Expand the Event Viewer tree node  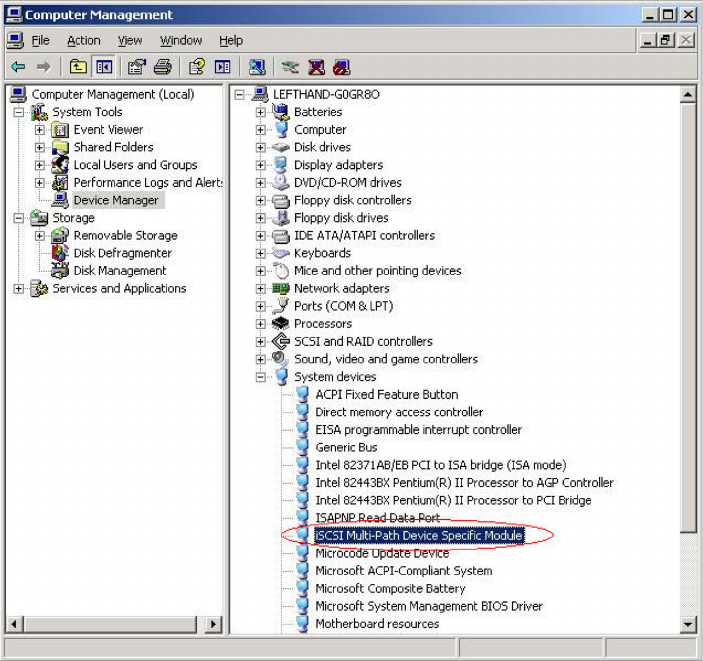40,130
